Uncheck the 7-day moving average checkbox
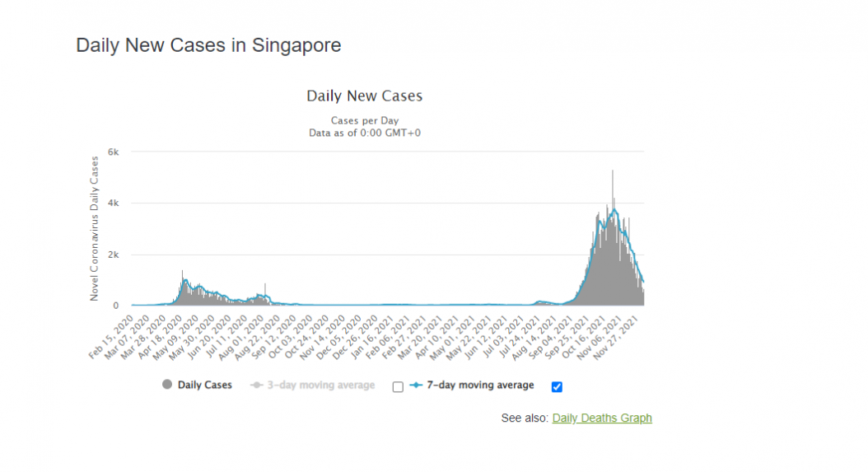Screen dimensions: 868x472 [x=557, y=386]
